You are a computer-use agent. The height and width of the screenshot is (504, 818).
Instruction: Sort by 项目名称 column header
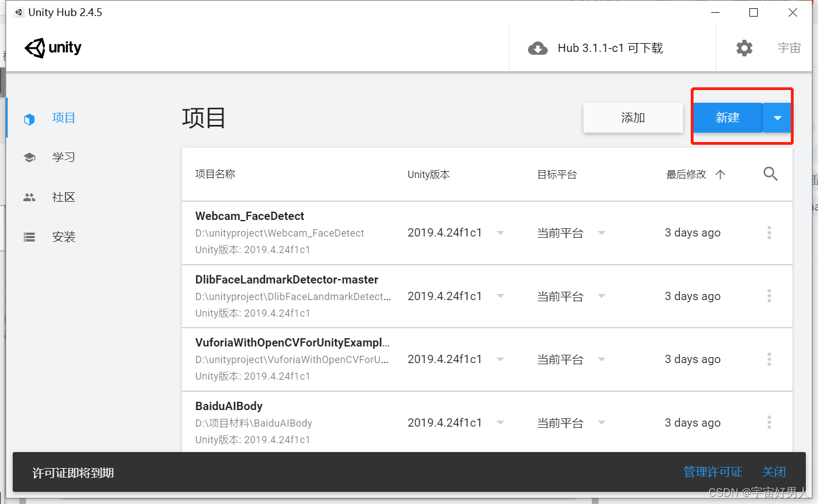pos(215,174)
